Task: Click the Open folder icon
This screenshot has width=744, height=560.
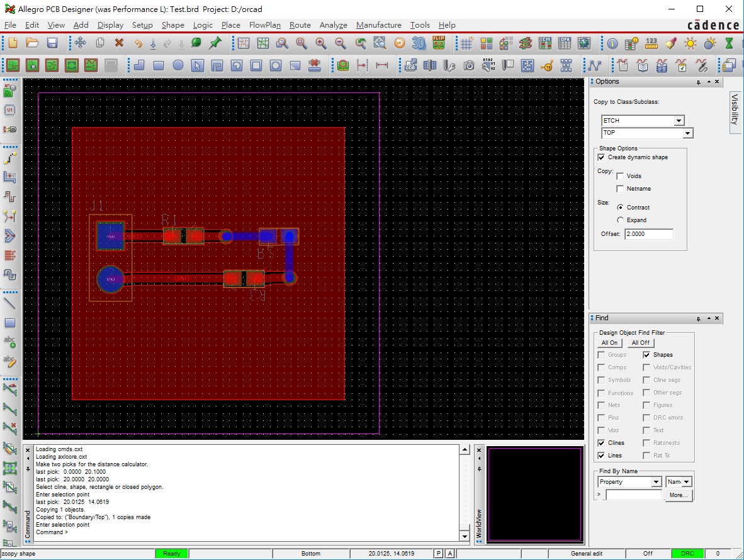Action: 32,43
